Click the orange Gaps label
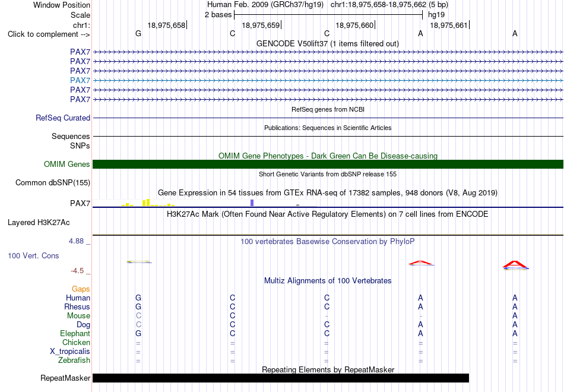This screenshot has height=392, width=564. (81, 289)
